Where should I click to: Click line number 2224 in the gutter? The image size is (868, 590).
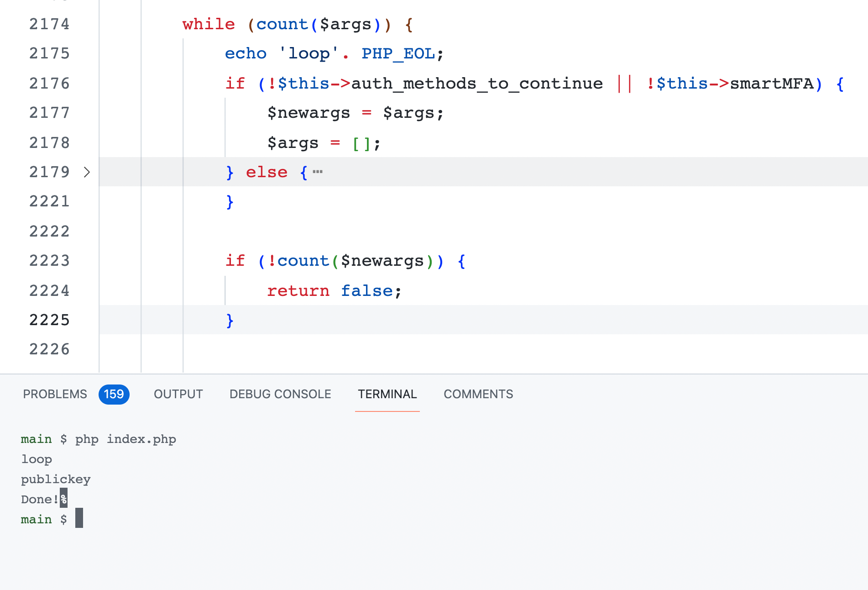[49, 291]
